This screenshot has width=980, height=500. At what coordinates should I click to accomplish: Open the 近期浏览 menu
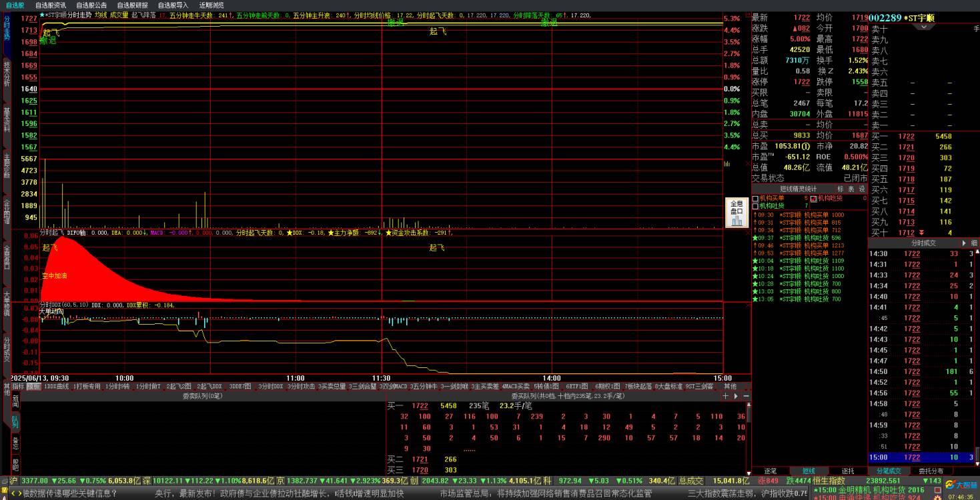211,5
